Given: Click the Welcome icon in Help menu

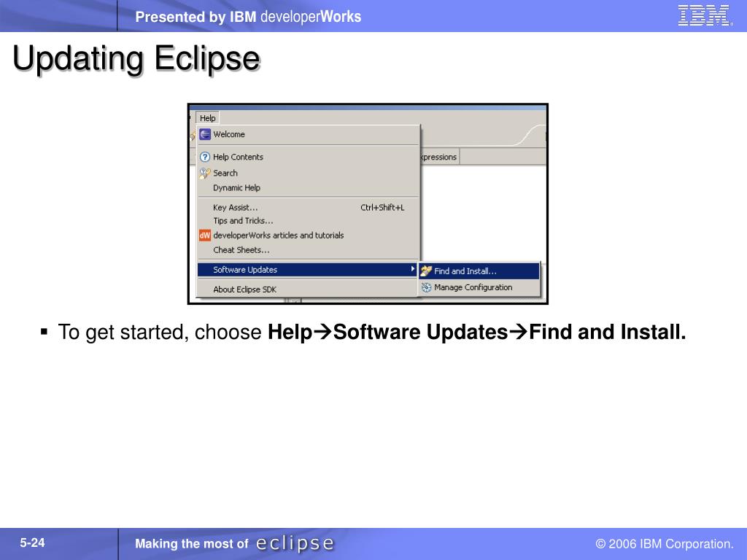Looking at the screenshot, I should pos(205,134).
